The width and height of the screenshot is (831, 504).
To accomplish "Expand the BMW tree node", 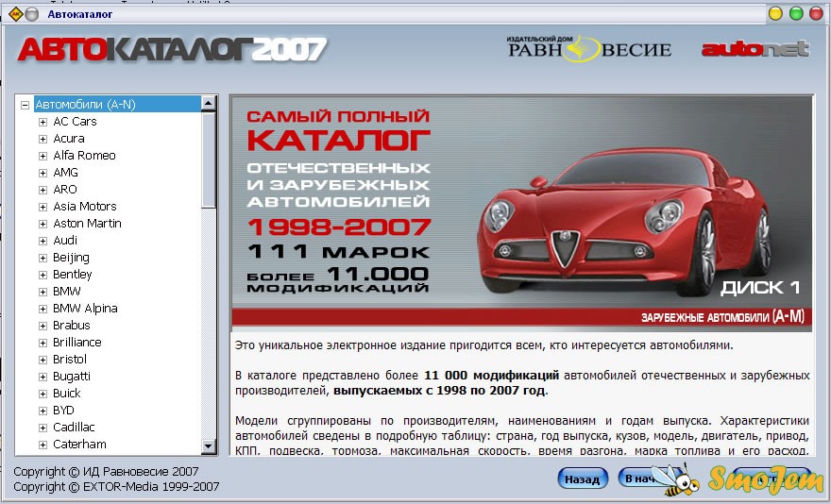I will (42, 292).
